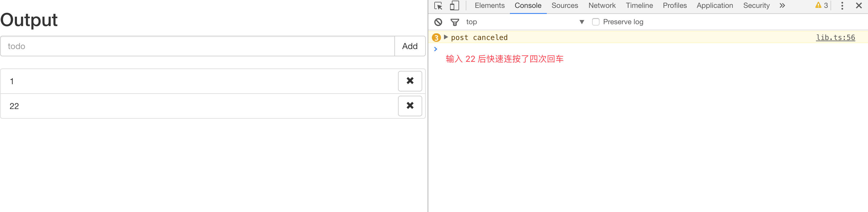Close the DevTools panel
The height and width of the screenshot is (212, 868).
859,6
